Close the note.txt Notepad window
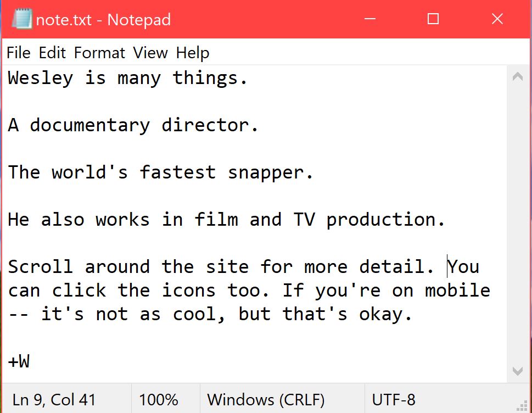This screenshot has height=413, width=532. tap(497, 19)
